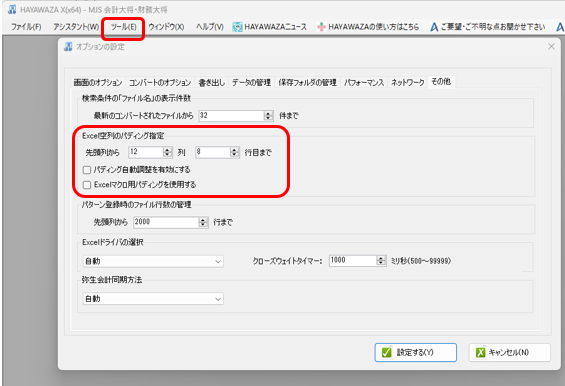The width and height of the screenshot is (565, 386).
Task: Click the オプションの設定 dialog icon
Action: click(68, 46)
